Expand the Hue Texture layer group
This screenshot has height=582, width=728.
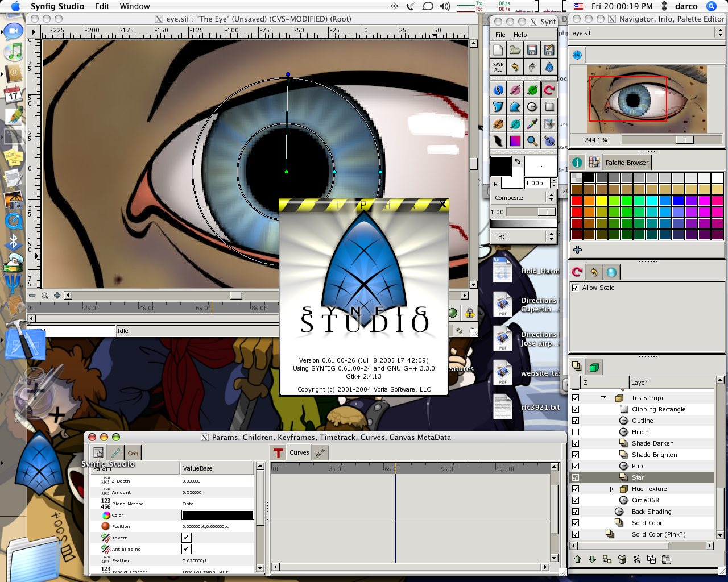(611, 489)
